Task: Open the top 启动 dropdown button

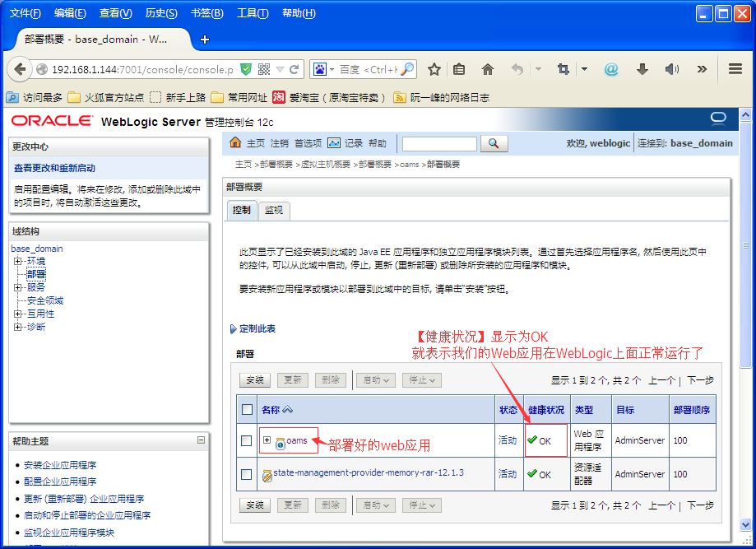Action: [376, 380]
